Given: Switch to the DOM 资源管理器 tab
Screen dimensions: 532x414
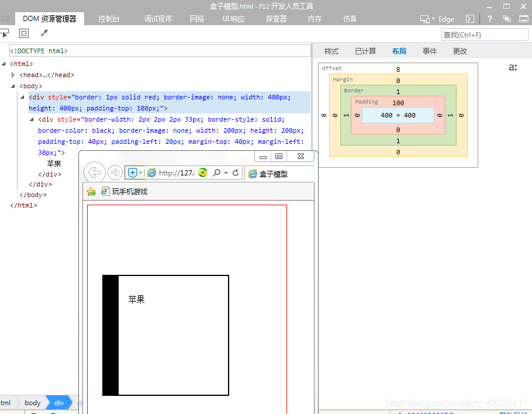Looking at the screenshot, I should pos(50,19).
